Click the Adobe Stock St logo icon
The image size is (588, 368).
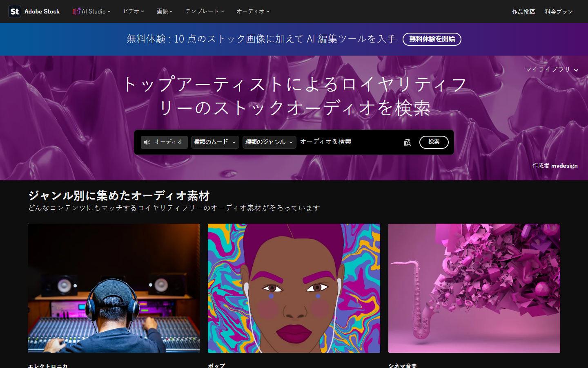[15, 11]
